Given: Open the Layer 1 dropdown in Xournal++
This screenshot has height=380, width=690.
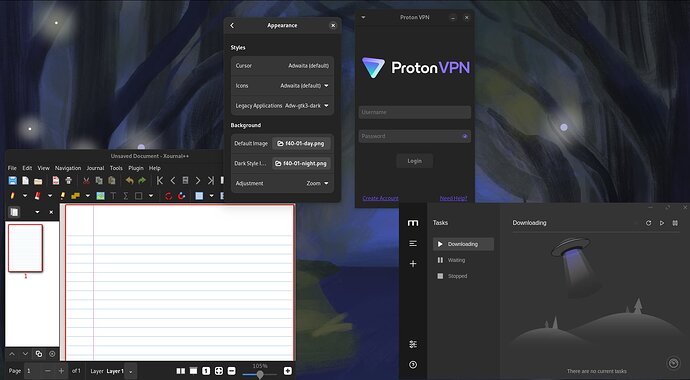Looking at the screenshot, I should pos(131,371).
